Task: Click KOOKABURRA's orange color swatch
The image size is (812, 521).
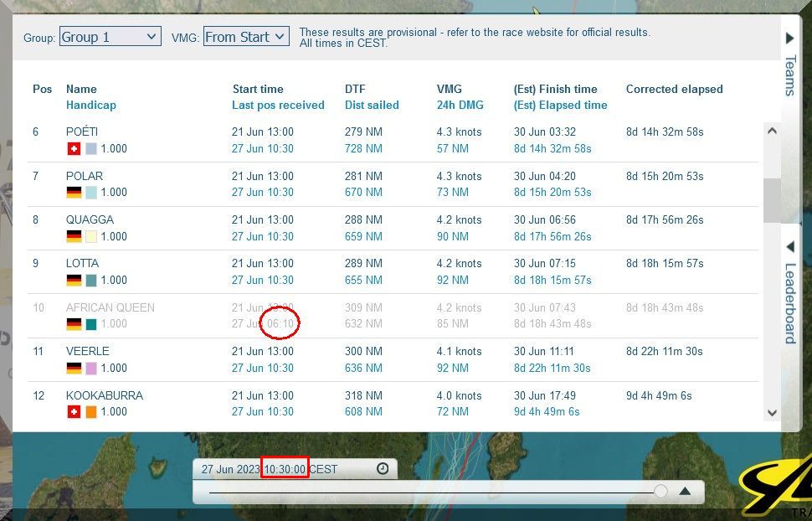Action: pyautogui.click(x=91, y=412)
